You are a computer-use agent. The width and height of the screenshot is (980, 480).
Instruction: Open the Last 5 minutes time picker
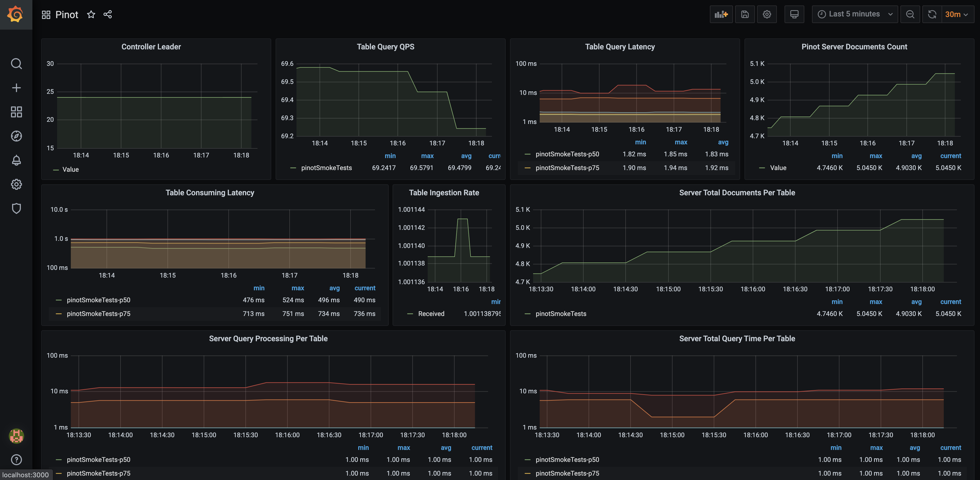pos(855,15)
